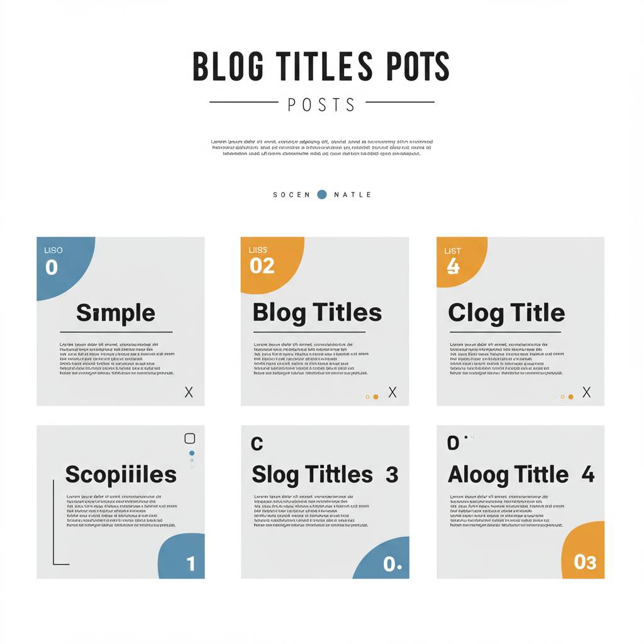Click the orange 03 corner badge

[584, 550]
